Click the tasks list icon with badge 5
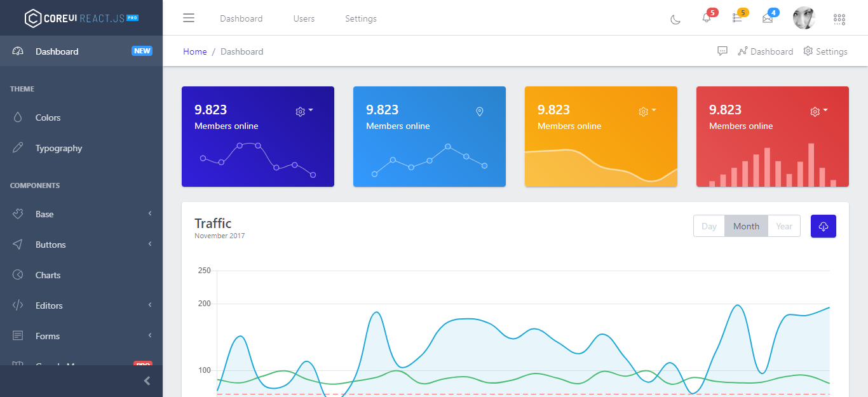 [736, 19]
